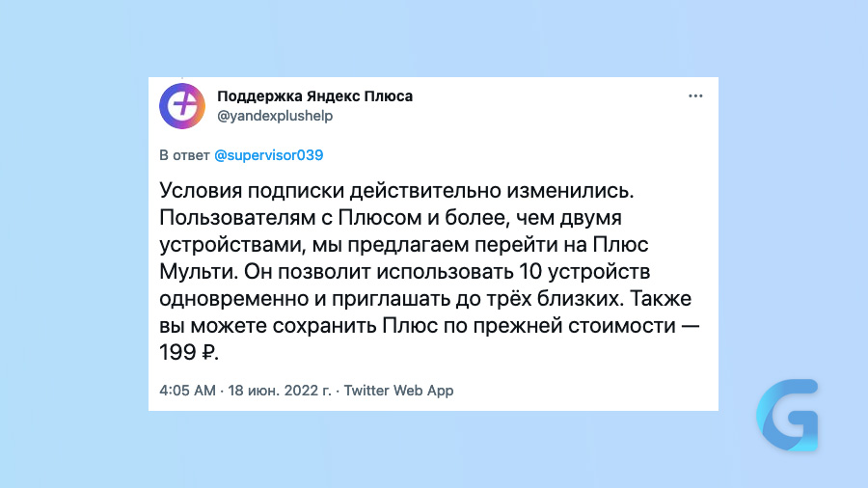Click the date 18 июн. 2022 г.

coord(280,391)
